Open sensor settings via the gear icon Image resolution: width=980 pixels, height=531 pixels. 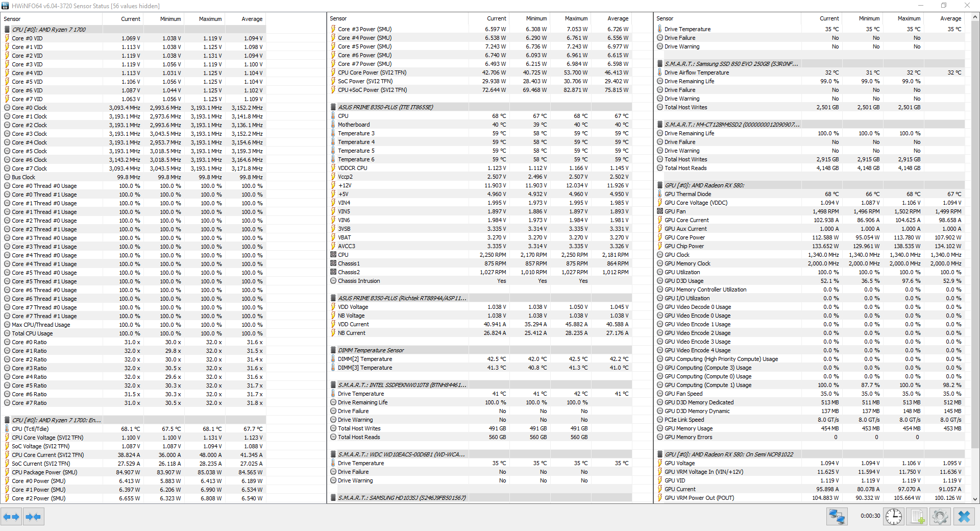pyautogui.click(x=940, y=517)
